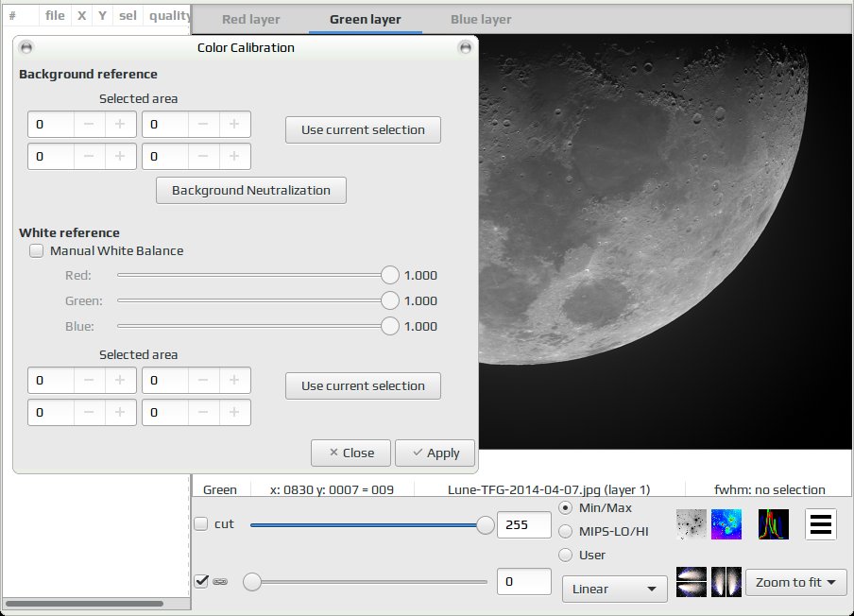Click the fwhm: no selection status text
Viewport: 854px width, 616px height.
tap(770, 489)
